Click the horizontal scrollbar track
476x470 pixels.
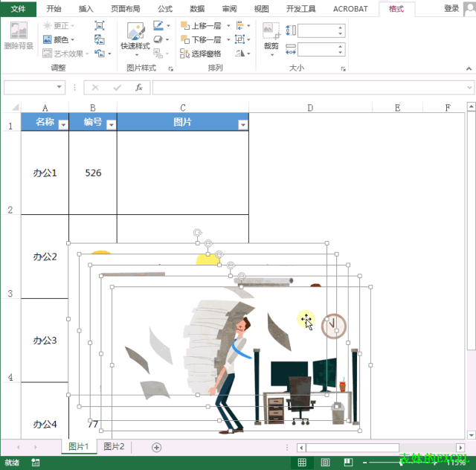pos(428,448)
